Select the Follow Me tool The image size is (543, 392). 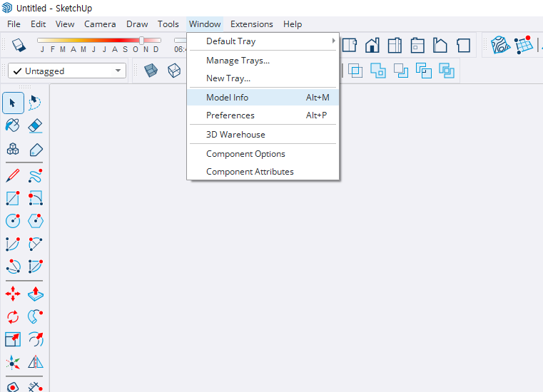tap(36, 316)
